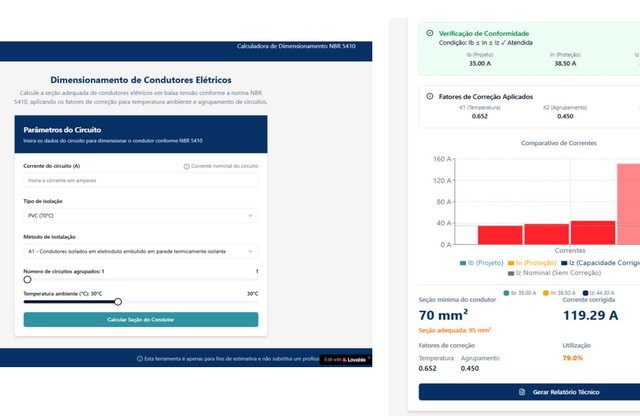Click the 119.29 A corrected current value
This screenshot has width=640, height=420.
tap(590, 315)
